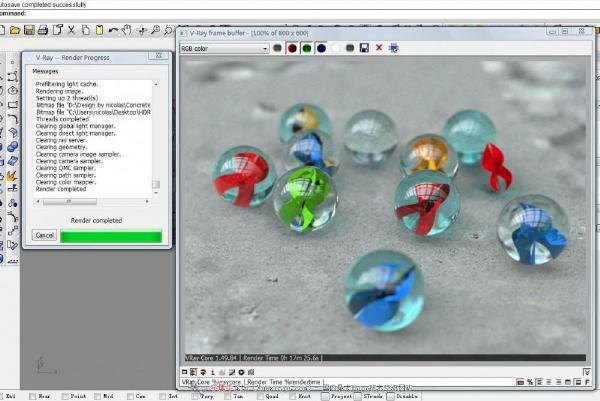Toggle the Int osnap checkbox
The height and width of the screenshot is (401, 600).
[x=163, y=396]
